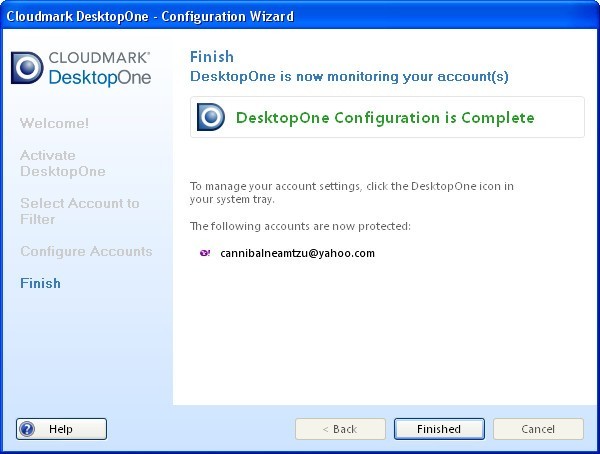
Task: Click the blue question mark help icon
Action: click(x=27, y=429)
